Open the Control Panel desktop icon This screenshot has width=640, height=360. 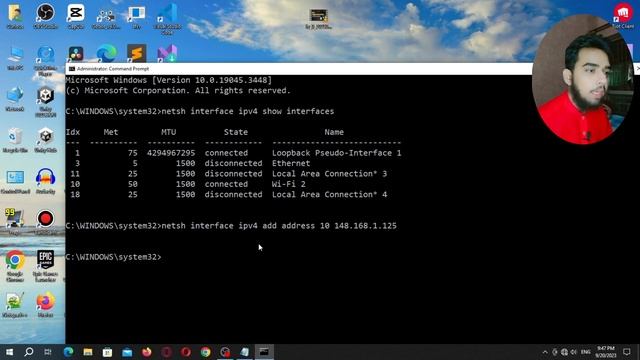click(15, 182)
